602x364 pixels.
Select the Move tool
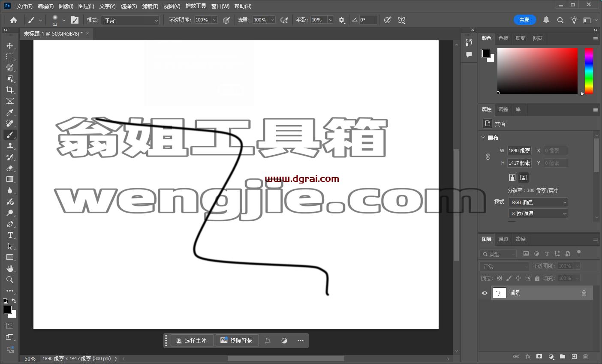10,45
